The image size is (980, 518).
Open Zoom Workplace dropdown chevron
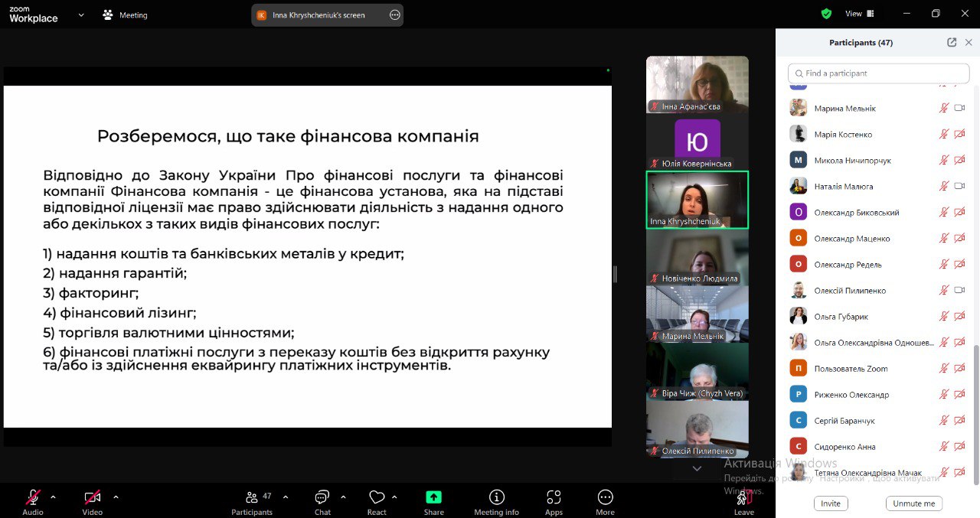[81, 15]
